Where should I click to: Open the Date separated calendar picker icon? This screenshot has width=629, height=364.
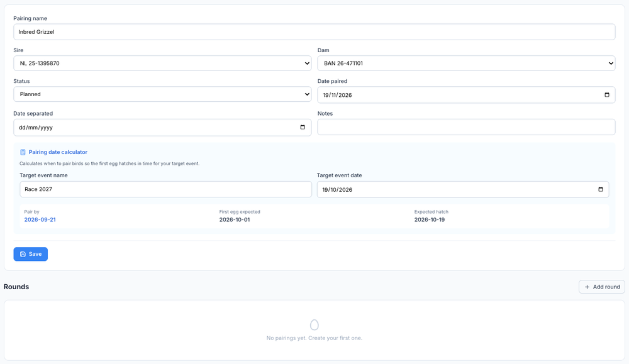coord(303,128)
